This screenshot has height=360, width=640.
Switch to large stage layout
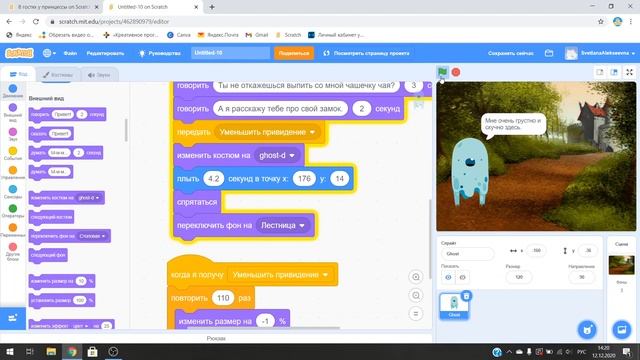pyautogui.click(x=614, y=72)
